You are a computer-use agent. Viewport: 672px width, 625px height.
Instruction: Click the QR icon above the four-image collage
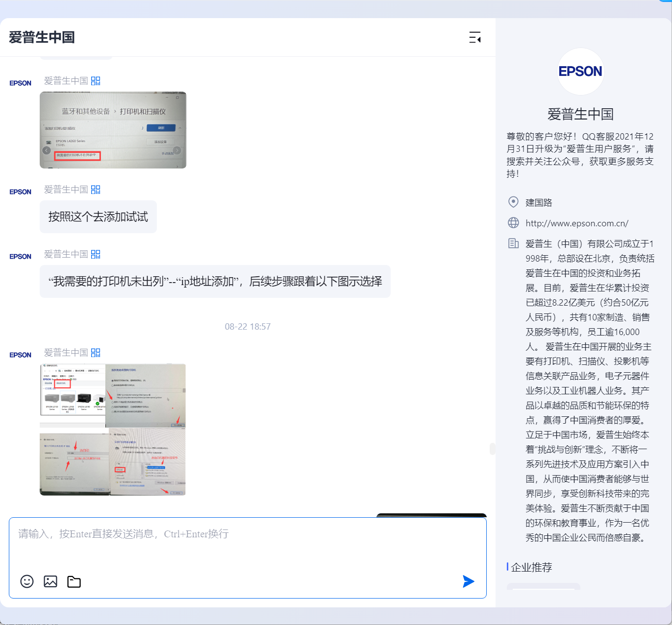pyautogui.click(x=96, y=353)
